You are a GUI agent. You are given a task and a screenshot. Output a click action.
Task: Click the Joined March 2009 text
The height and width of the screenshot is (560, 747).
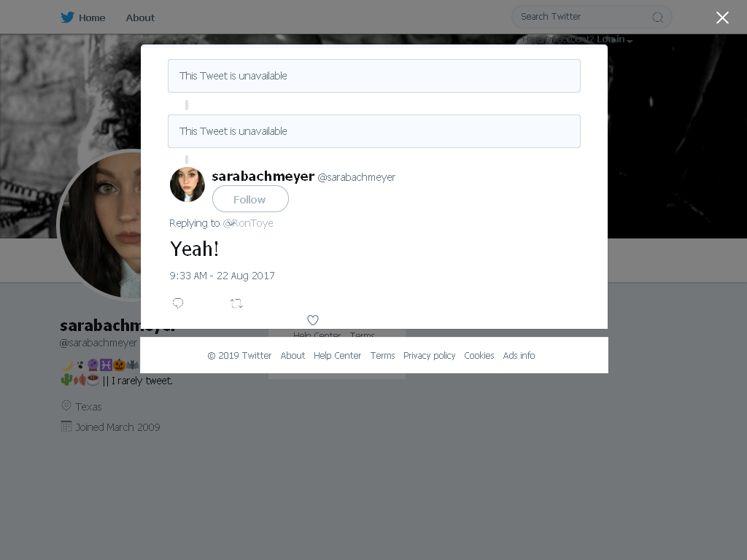[117, 427]
